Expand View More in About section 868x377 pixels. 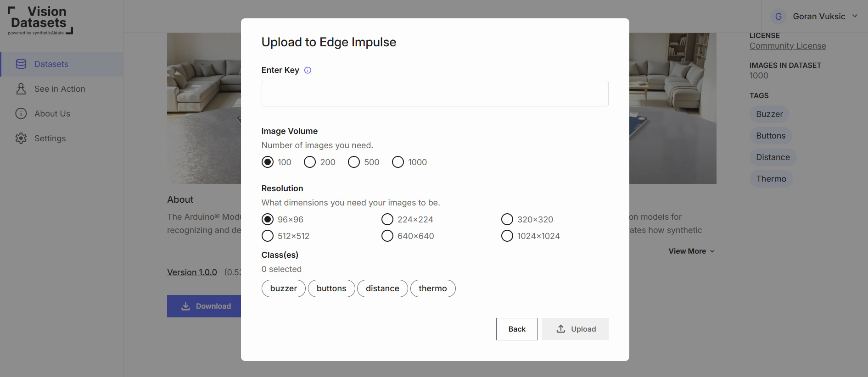coord(692,251)
